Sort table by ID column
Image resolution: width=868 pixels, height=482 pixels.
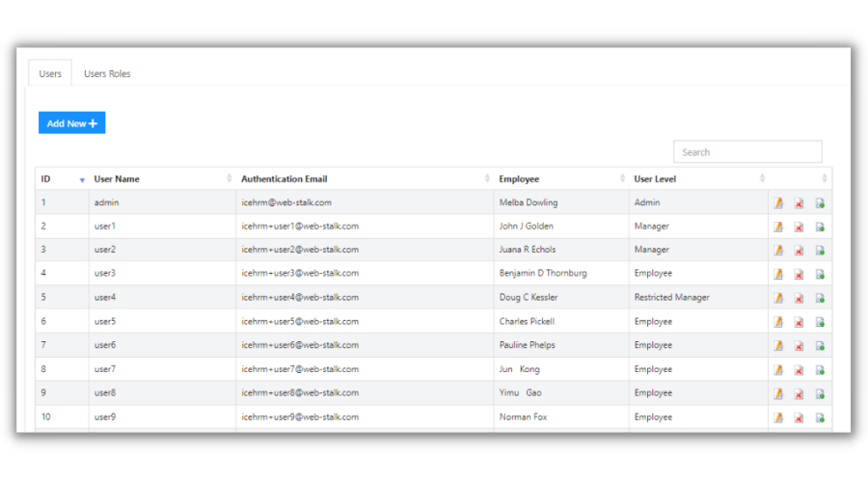(46, 179)
